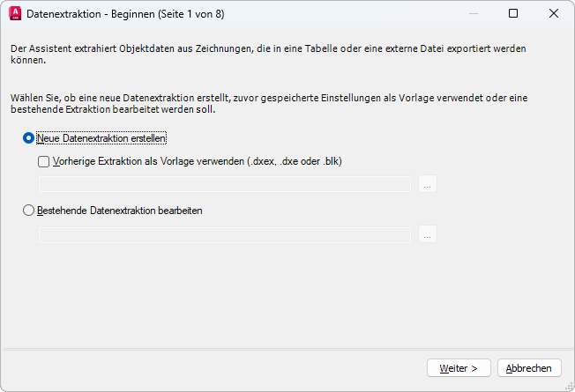This screenshot has width=575, height=392.
Task: Click the AutoCAD icon in the title bar
Action: [x=14, y=14]
